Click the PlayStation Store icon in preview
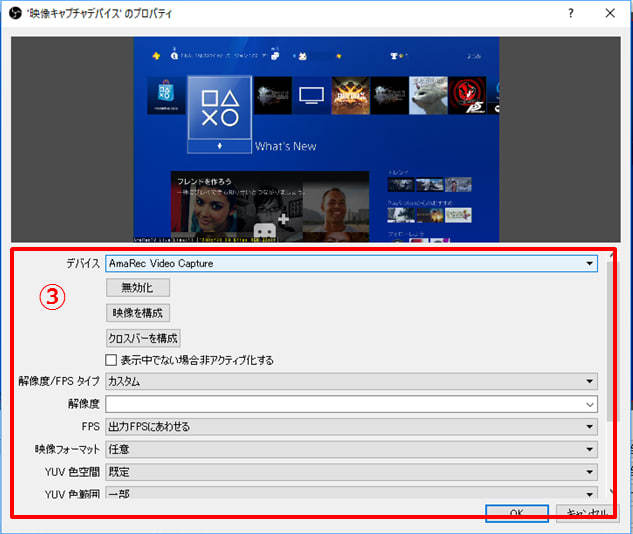Image resolution: width=633 pixels, height=534 pixels. click(x=166, y=97)
